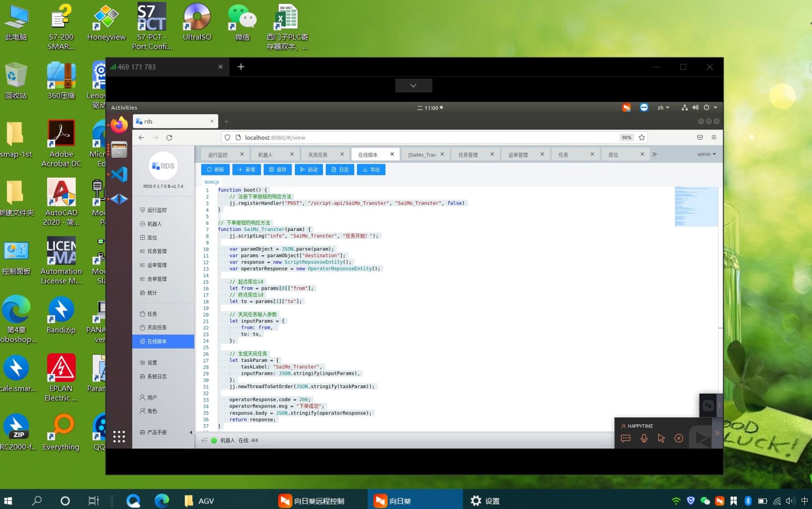This screenshot has height=509, width=812.
Task: Expand the hidden tabs overflow chevron
Action: [x=654, y=154]
